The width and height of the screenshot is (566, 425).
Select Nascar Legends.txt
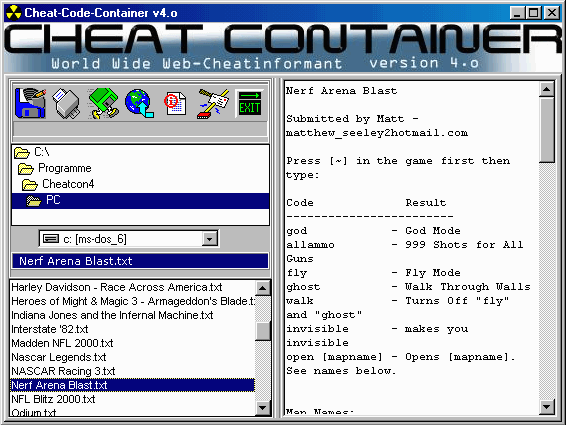click(132, 357)
